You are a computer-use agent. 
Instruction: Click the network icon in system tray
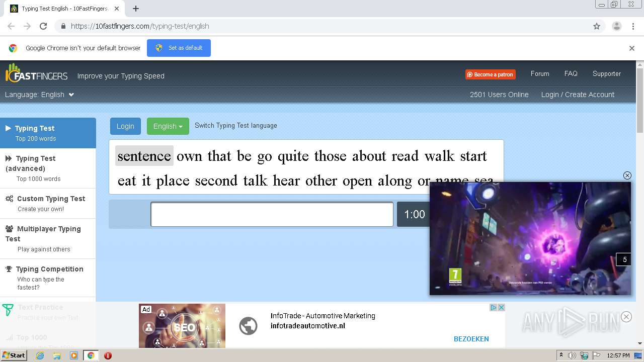(584, 355)
